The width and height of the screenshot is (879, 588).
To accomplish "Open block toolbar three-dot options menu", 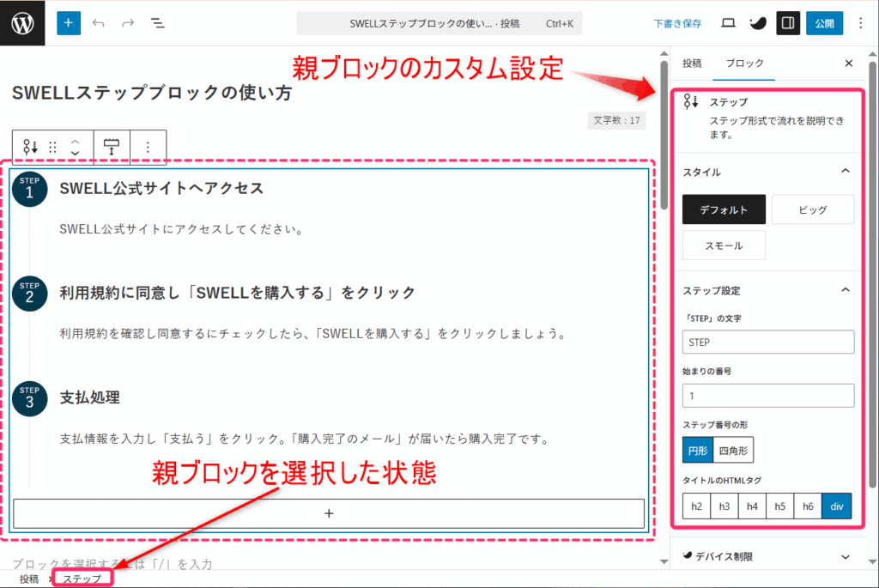I will tap(148, 147).
